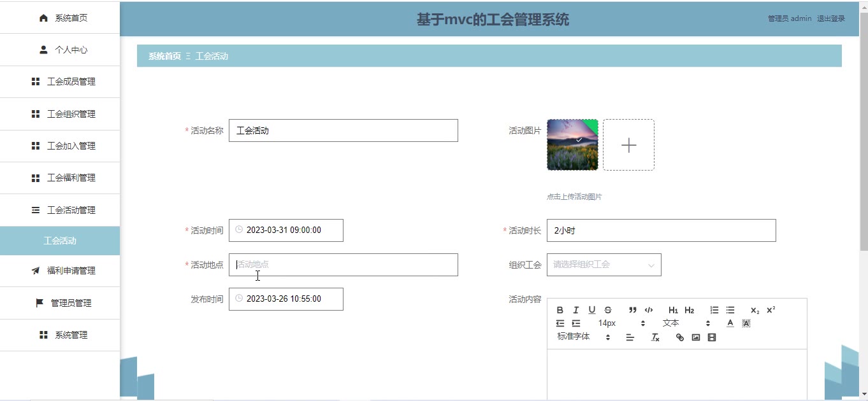Open the text color picker
This screenshot has height=401, width=868.
coord(730,323)
